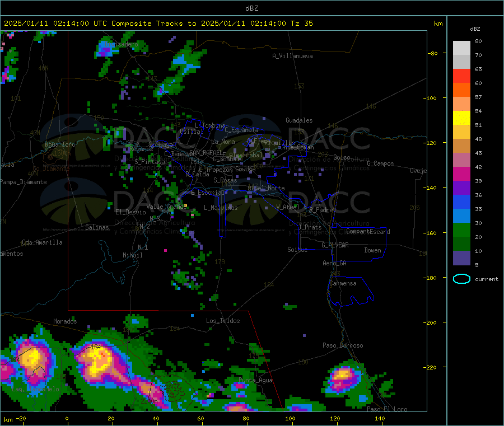Screen dimensions: 504x426
Task: Click the 39 dBZ purple legend swatch
Action: [x=461, y=188]
